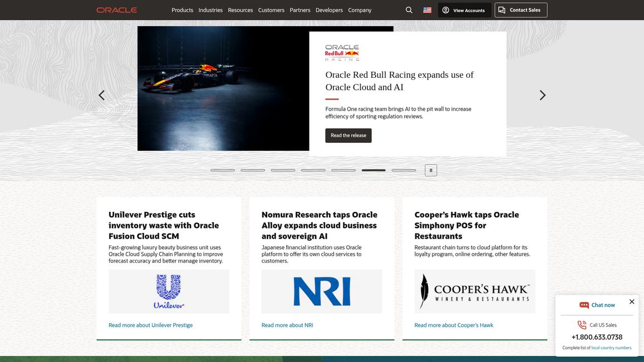This screenshot has height=362, width=644.
Task: Click the Oracle Red Bull Racing logo
Action: 342,52
